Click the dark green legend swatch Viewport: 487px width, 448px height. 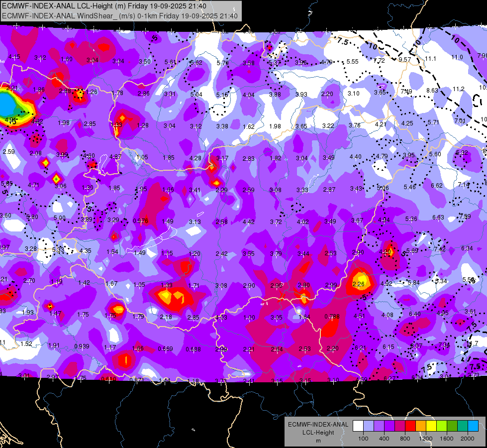click(452, 426)
